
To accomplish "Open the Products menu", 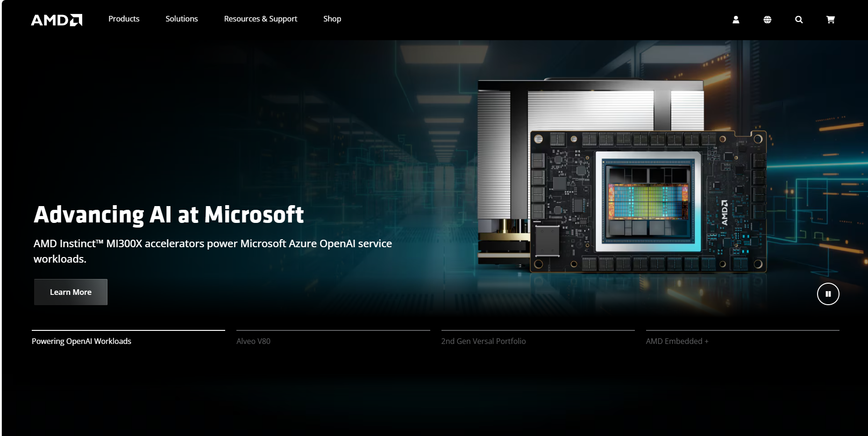I will pos(124,19).
